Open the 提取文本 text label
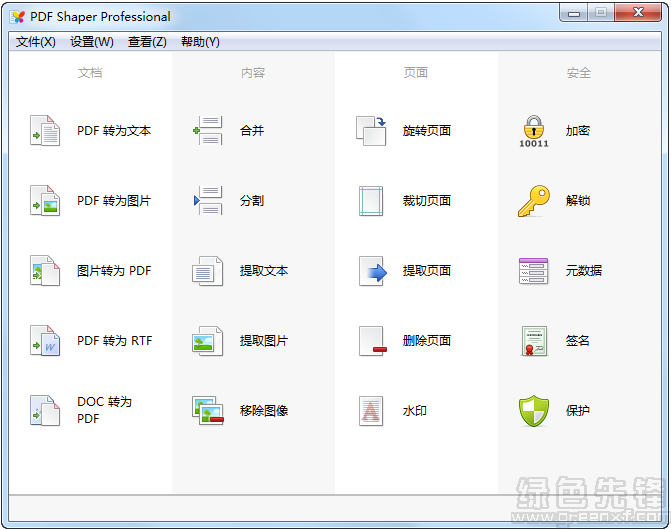The image size is (671, 530). pos(264,271)
